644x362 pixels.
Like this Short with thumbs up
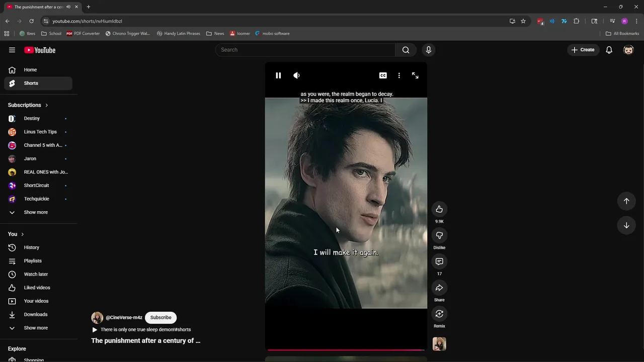(439, 209)
